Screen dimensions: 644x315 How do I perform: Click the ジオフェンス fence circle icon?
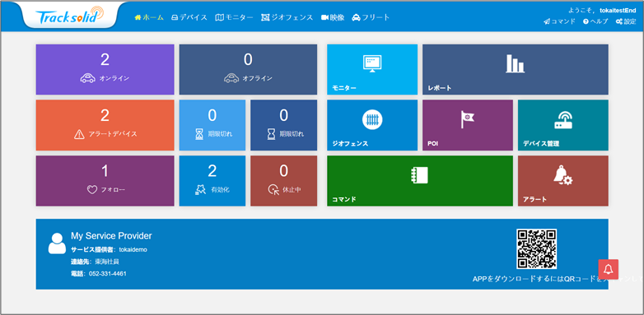coord(372,120)
